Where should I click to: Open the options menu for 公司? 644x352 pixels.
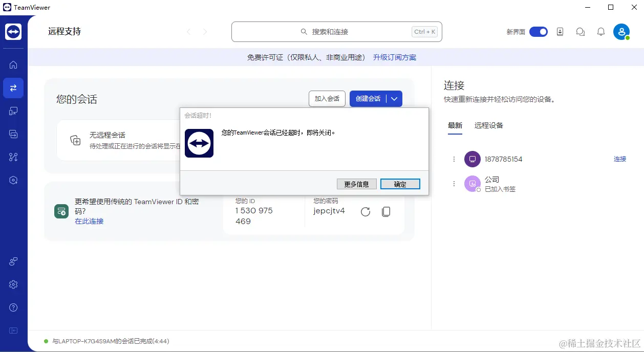[x=454, y=184]
